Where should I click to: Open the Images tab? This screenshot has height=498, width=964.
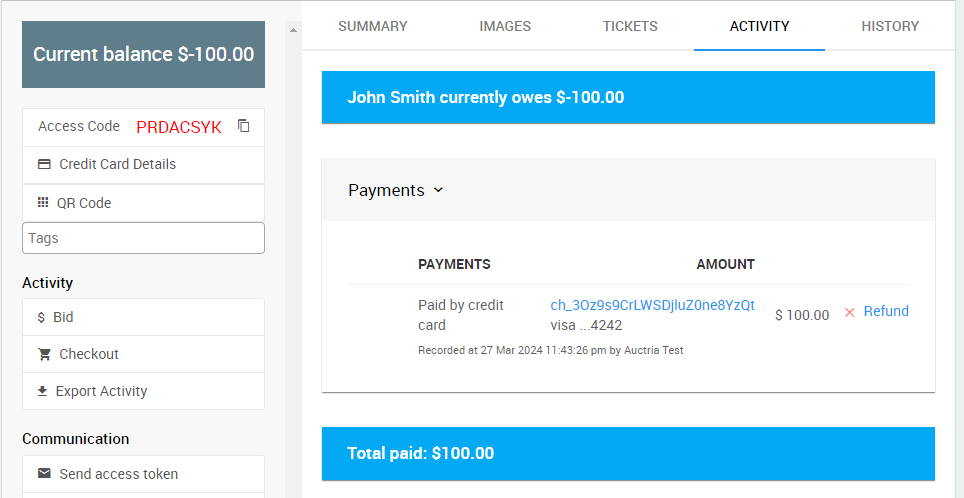pos(505,26)
